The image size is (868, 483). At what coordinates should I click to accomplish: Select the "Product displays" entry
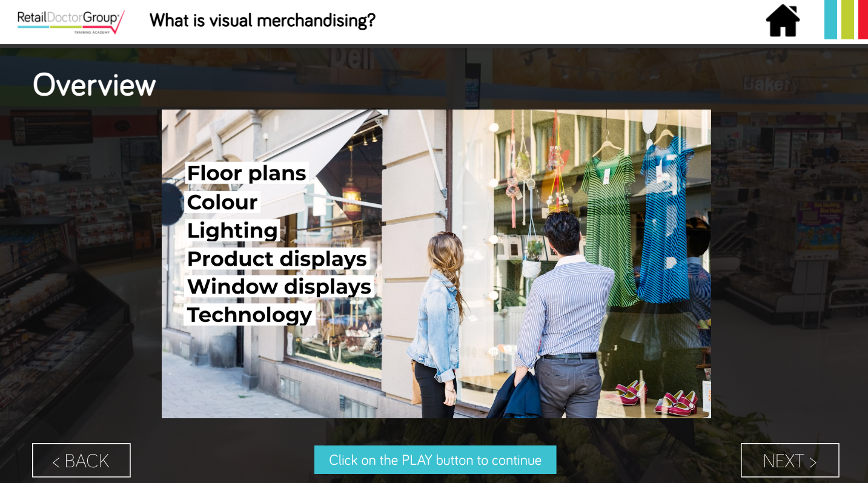[277, 258]
